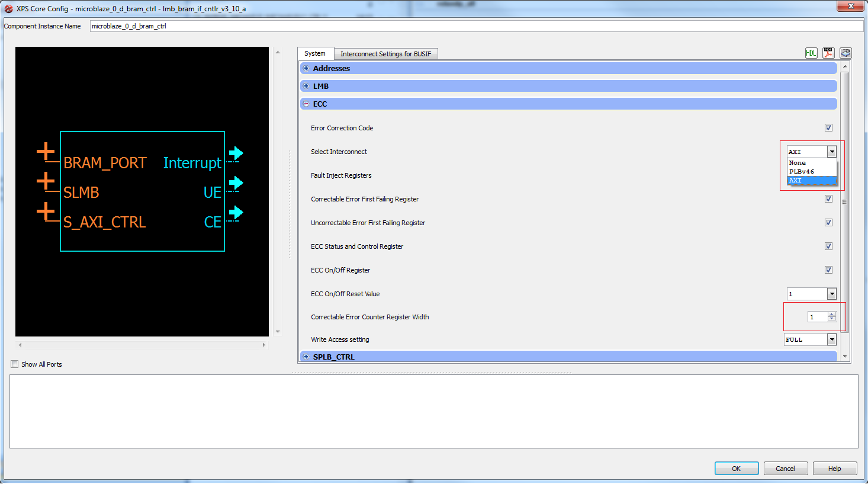
Task: Select the System tab
Action: tap(316, 53)
